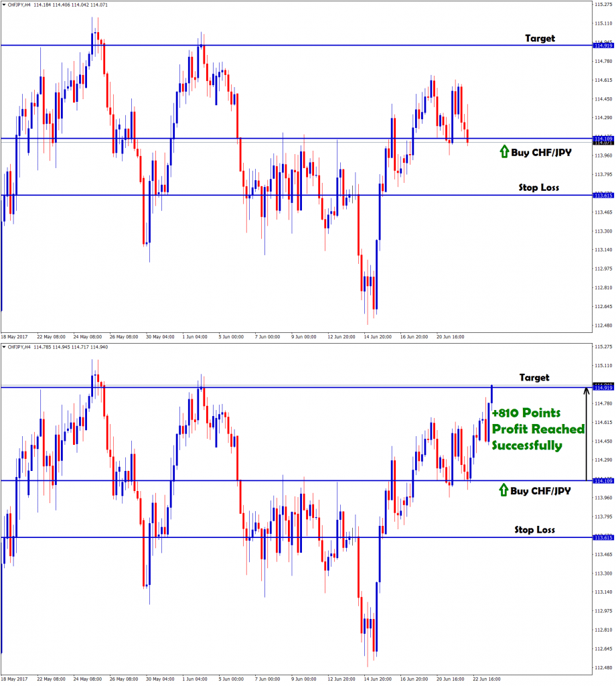Click the 'Profit Reached' text line
616x686 pixels.
[538, 429]
